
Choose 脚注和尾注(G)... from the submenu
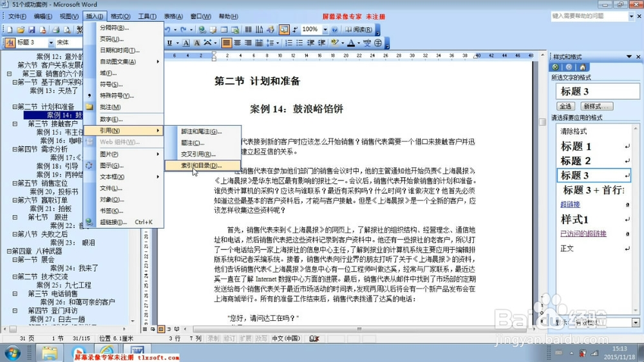tap(201, 131)
